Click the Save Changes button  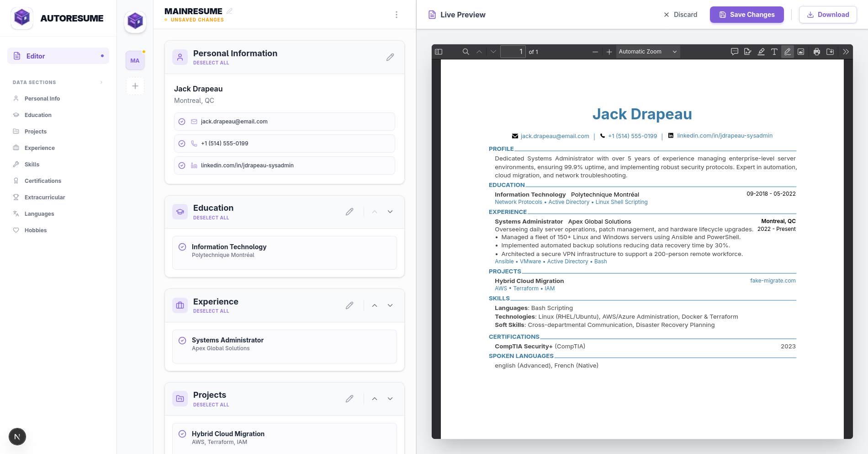point(746,15)
